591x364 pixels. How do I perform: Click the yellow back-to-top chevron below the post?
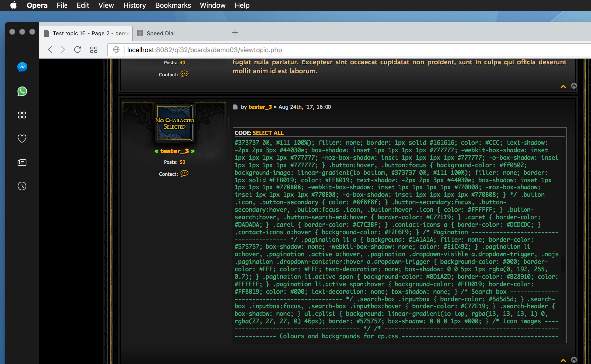tap(563, 360)
